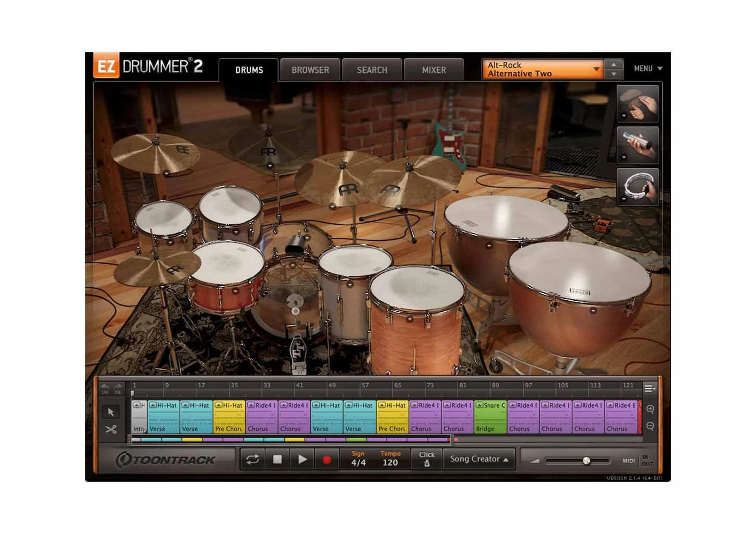
Task: Select the gray Intro song block
Action: [139, 417]
